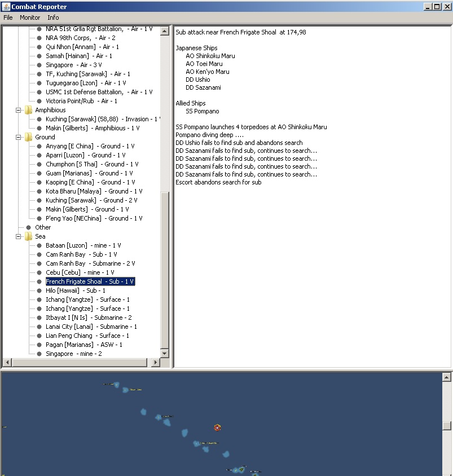
Task: Click the Java icon in title bar
Action: (x=6, y=6)
